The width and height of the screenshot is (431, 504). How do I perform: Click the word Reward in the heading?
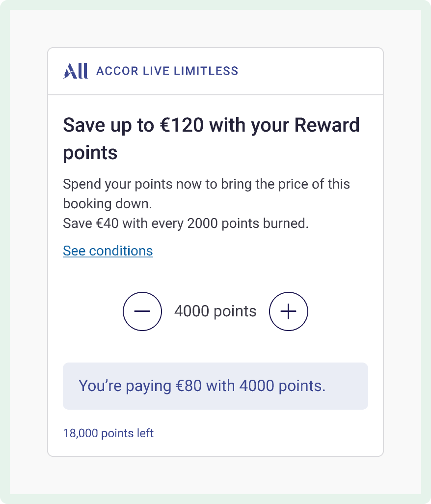(327, 126)
